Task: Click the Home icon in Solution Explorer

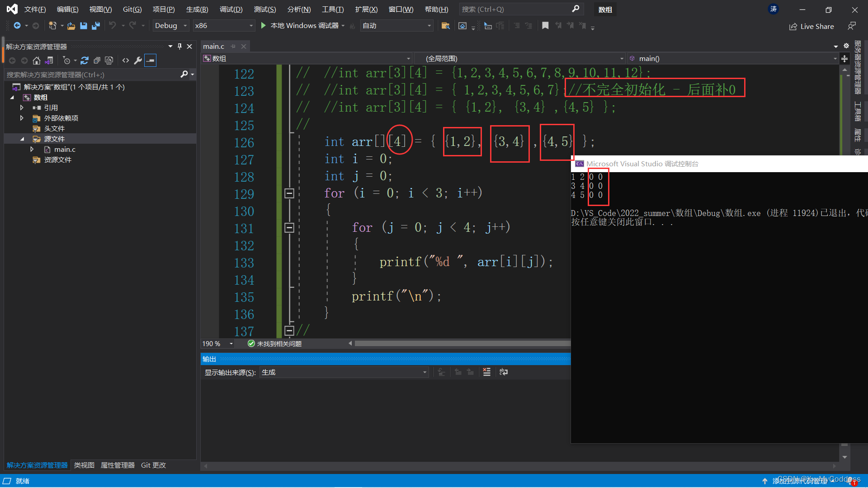Action: pos(37,60)
